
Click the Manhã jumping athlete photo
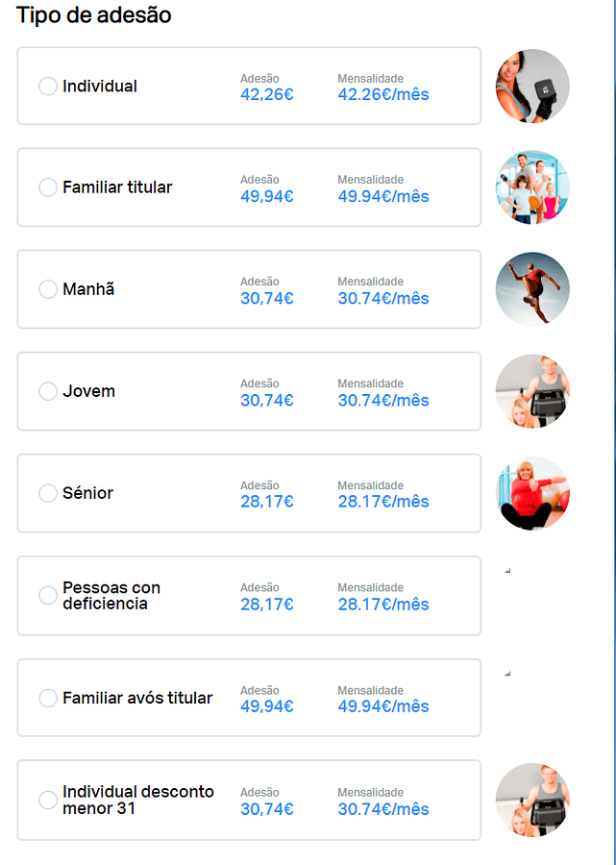coord(532,289)
